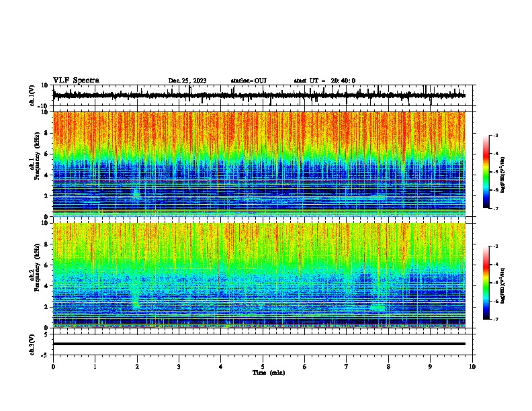This screenshot has width=532, height=411.
Task: Click inside the ch.1 spectrogram plot
Action: (x=259, y=164)
